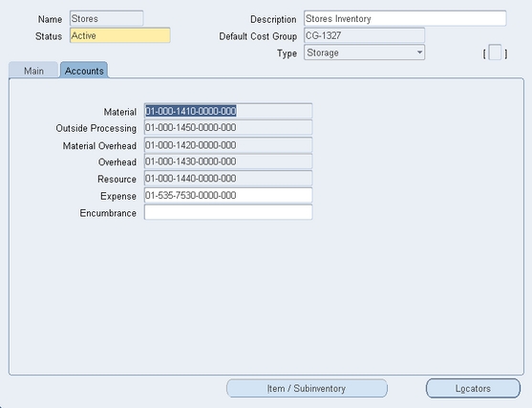Focus the Material Overhead account field

pos(228,145)
